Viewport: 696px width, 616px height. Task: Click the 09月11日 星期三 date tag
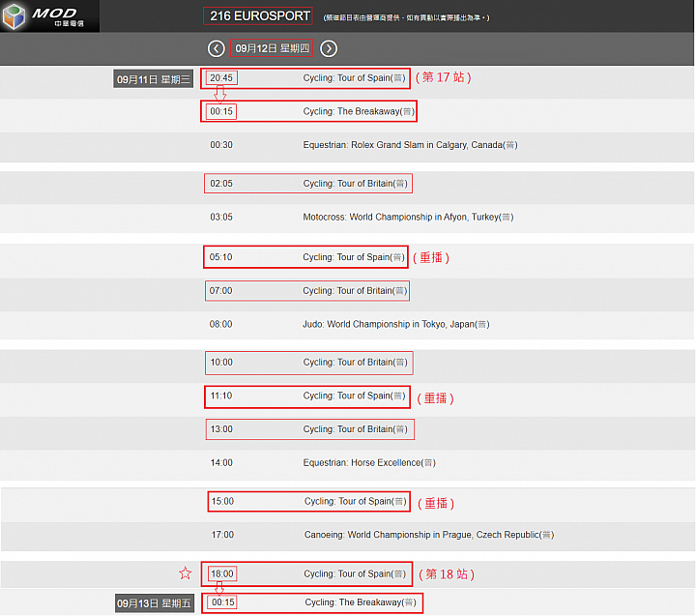(153, 79)
